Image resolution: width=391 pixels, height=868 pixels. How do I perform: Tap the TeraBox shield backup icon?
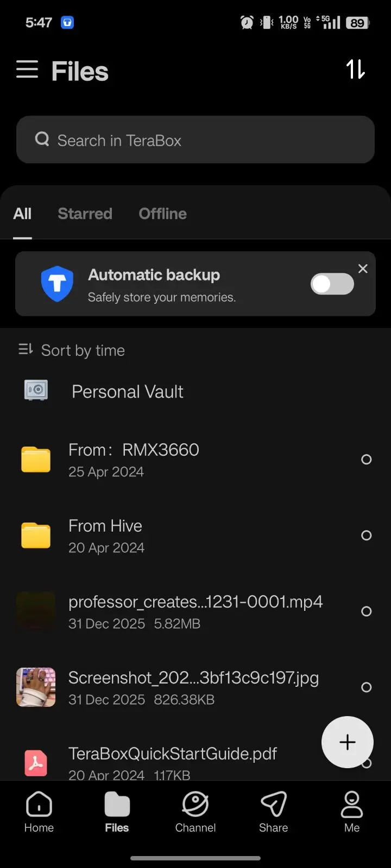(x=57, y=284)
